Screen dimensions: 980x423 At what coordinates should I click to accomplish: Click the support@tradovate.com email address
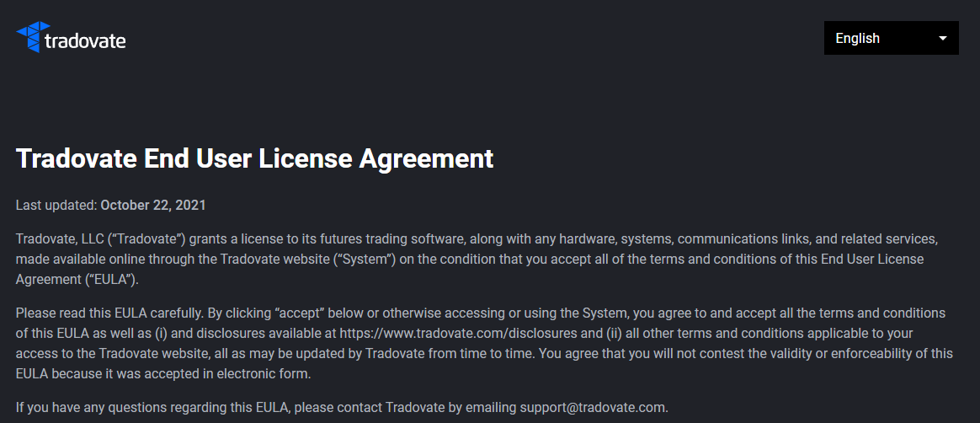coord(592,408)
